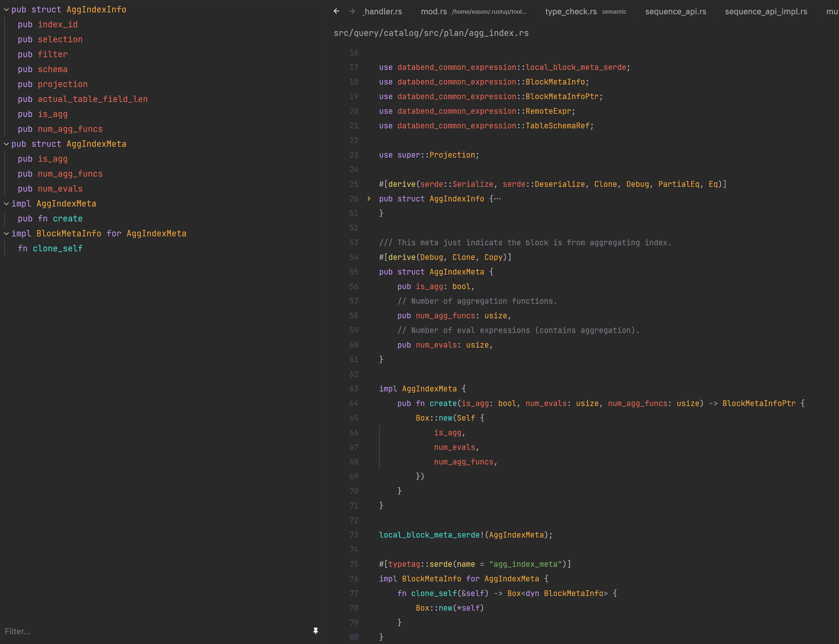Click TableSchemaRef import on line 21
Viewport: 839px width, 644px height.
tap(557, 126)
